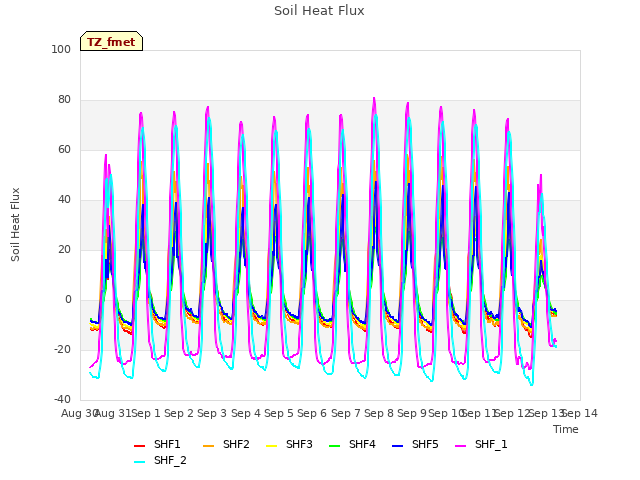This screenshot has width=640, height=480.
Task: Toggle the SHF1 series legend label
Action: click(x=167, y=444)
